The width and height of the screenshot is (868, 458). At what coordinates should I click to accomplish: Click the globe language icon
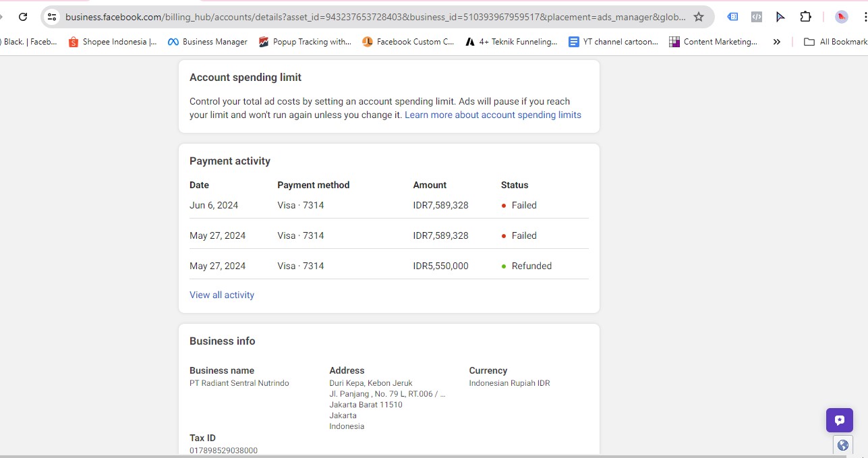coord(842,445)
